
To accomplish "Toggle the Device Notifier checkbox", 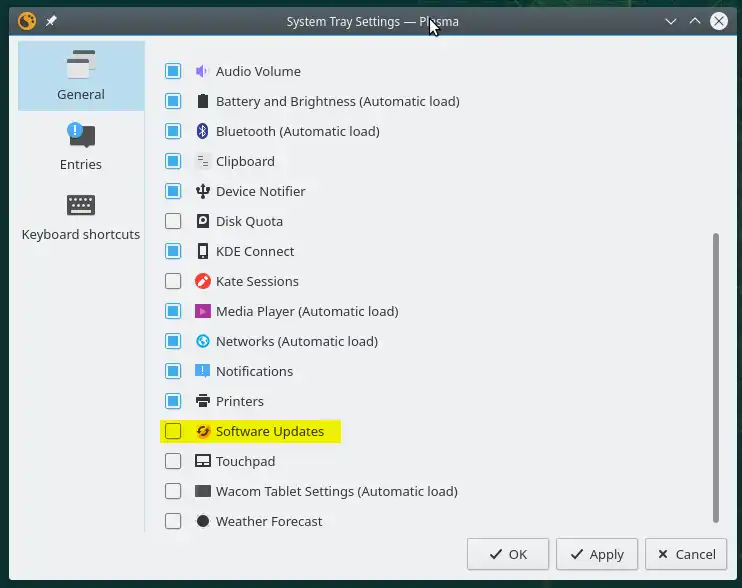I will point(173,191).
